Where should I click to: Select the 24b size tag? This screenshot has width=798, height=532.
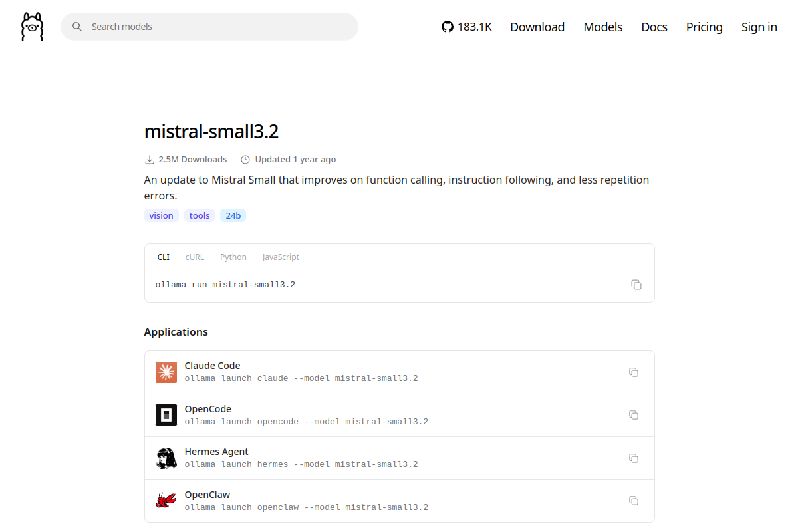[233, 215]
